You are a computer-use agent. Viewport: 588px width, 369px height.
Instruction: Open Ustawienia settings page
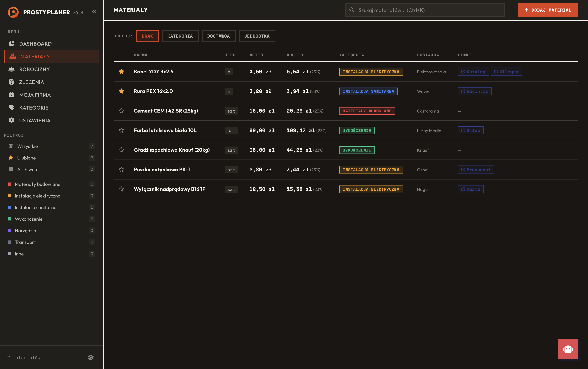click(x=35, y=121)
